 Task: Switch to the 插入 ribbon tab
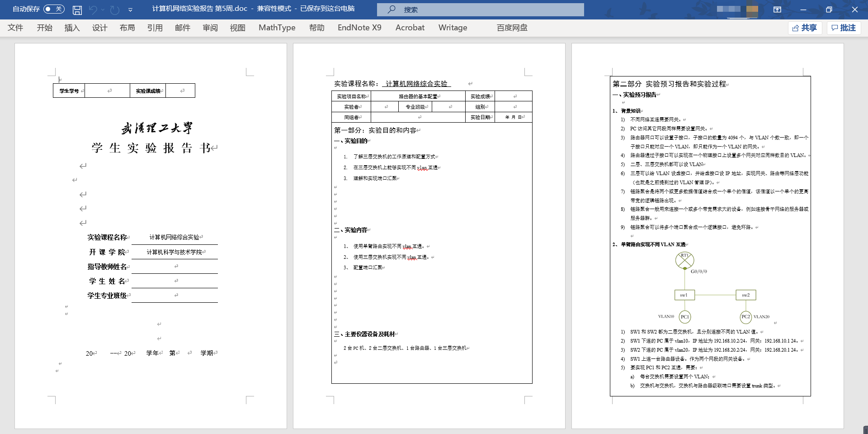point(72,28)
